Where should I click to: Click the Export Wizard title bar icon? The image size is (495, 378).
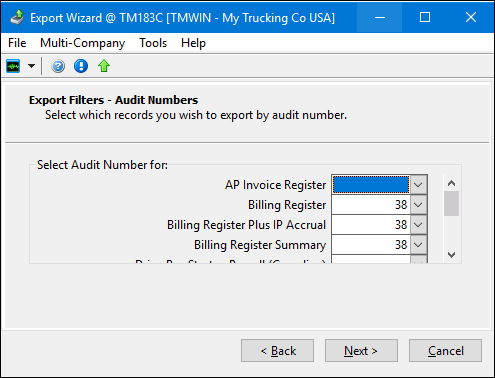17,17
